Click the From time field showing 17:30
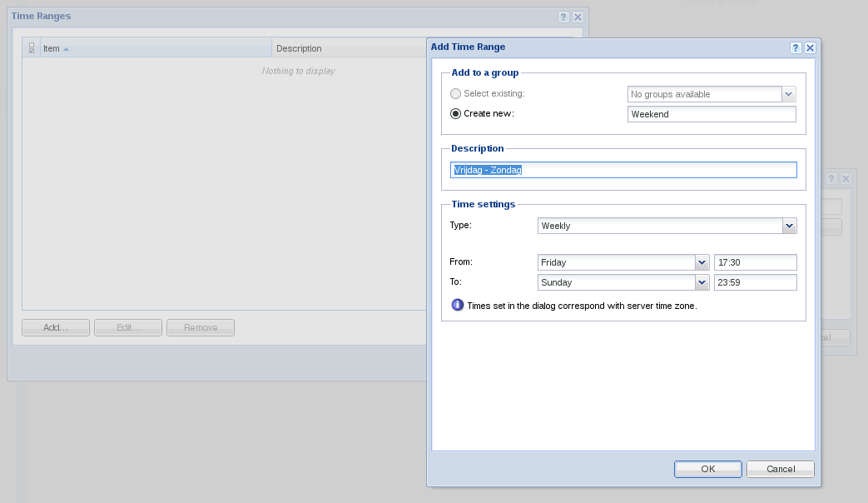868x503 pixels. point(755,262)
